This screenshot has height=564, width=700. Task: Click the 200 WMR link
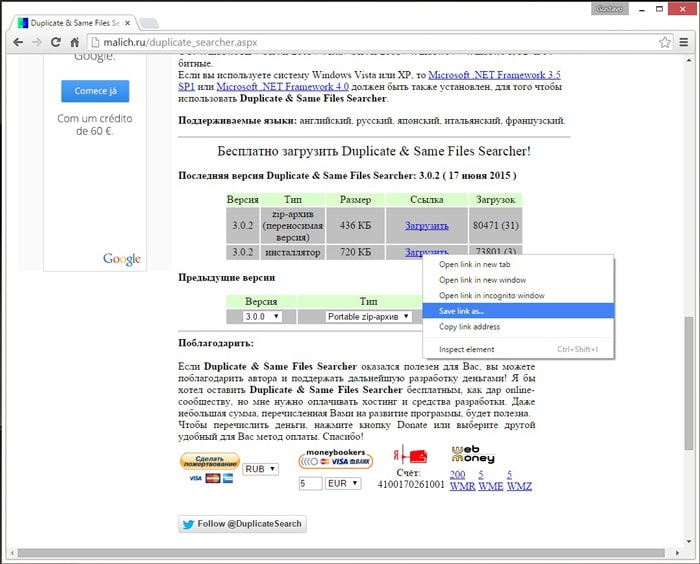click(x=462, y=480)
